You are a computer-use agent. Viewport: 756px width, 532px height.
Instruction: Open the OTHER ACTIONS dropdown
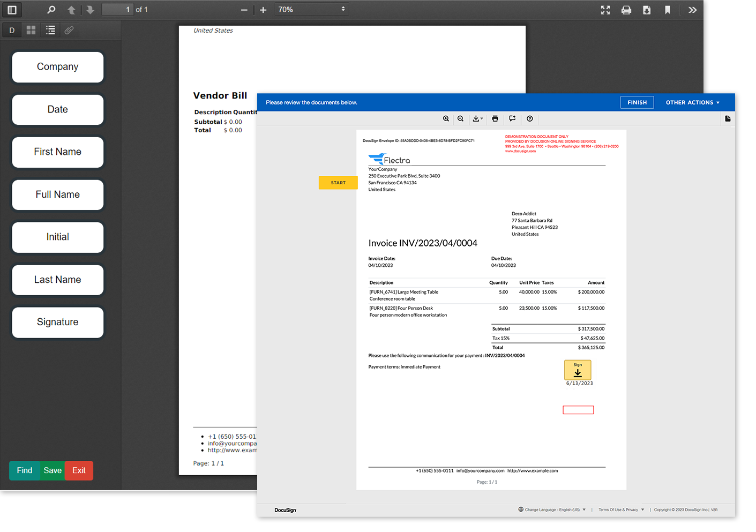(x=692, y=102)
